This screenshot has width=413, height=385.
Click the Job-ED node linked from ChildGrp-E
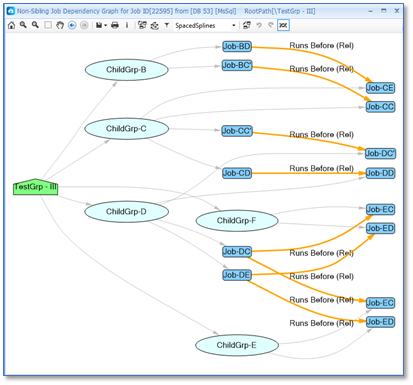click(x=380, y=322)
